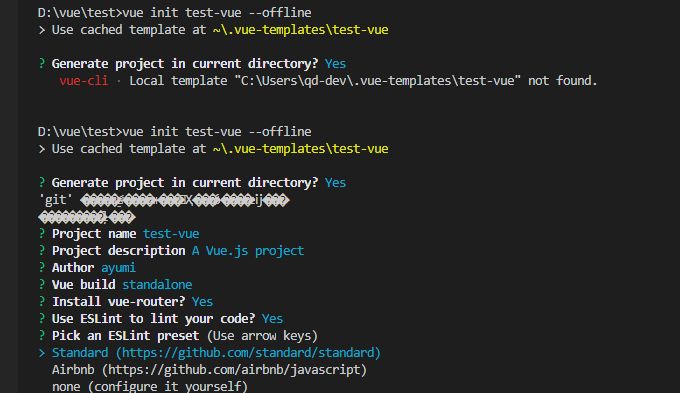Click the arrow pointer beside Standard preset
Image resolution: width=680 pixels, height=393 pixels.
[42, 353]
